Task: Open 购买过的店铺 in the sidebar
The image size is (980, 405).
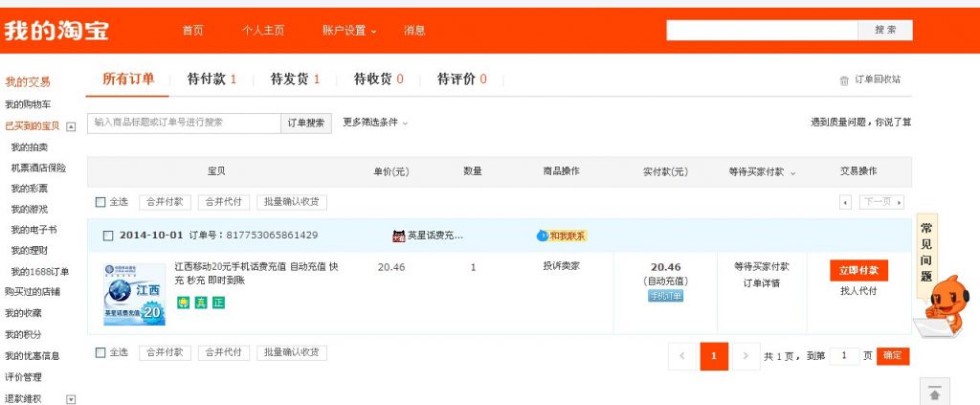Action: click(x=33, y=291)
